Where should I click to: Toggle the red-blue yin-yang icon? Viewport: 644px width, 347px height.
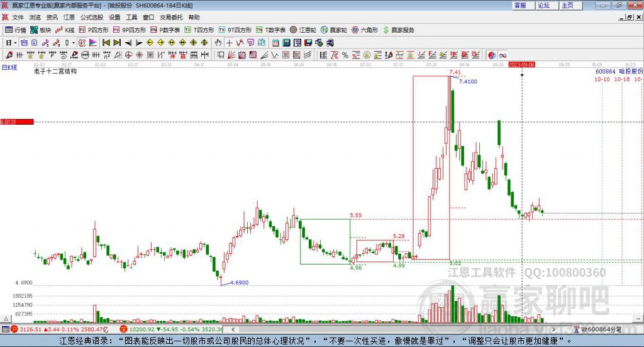click(492, 55)
